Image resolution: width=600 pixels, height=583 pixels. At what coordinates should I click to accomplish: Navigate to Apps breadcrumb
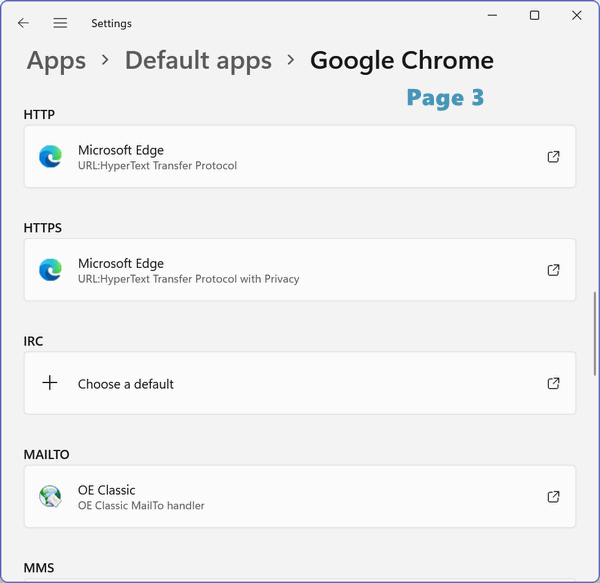[56, 60]
